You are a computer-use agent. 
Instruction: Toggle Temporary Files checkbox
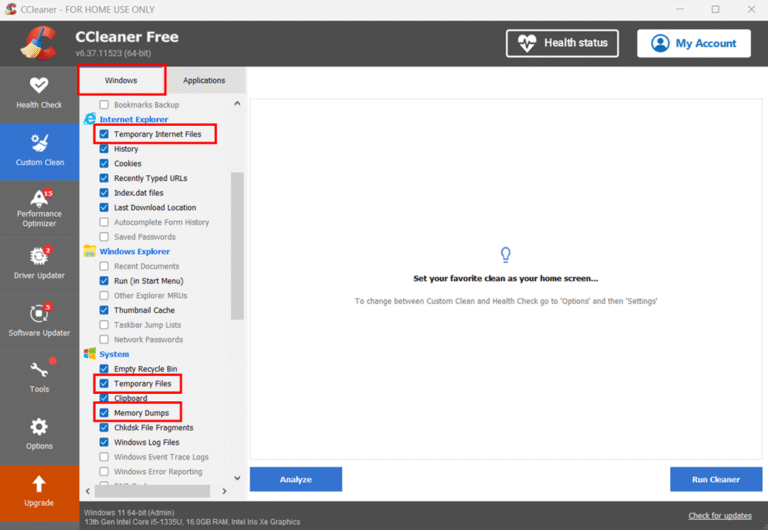104,383
